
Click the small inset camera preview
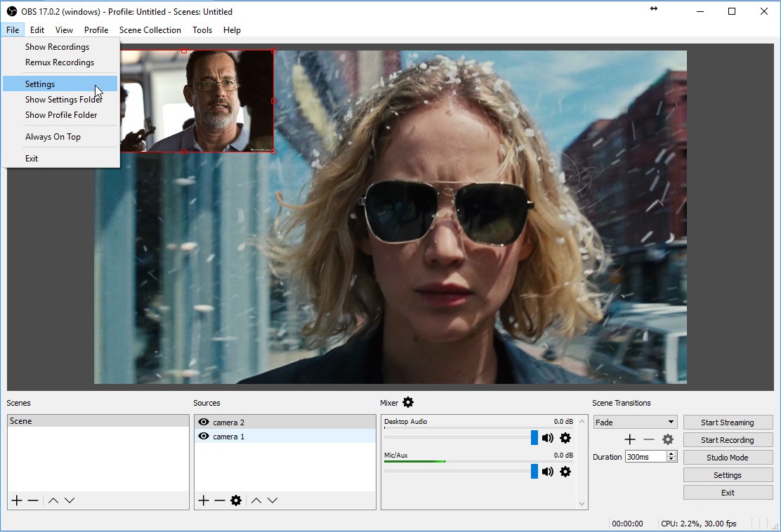click(x=197, y=101)
